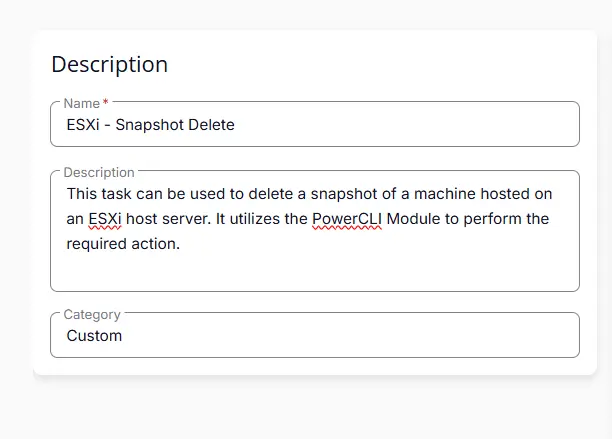The height and width of the screenshot is (439, 612).
Task: Click the small "Description" field label
Action: [99, 172]
